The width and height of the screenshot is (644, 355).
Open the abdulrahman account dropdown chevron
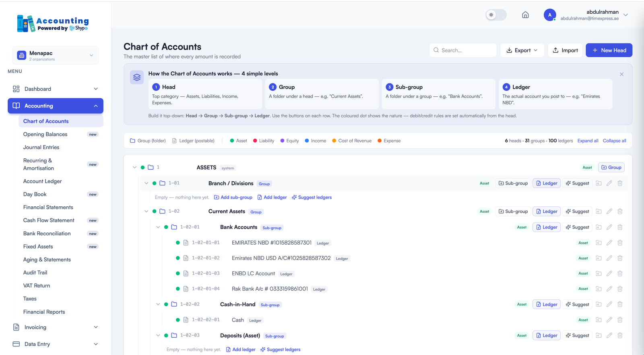625,15
